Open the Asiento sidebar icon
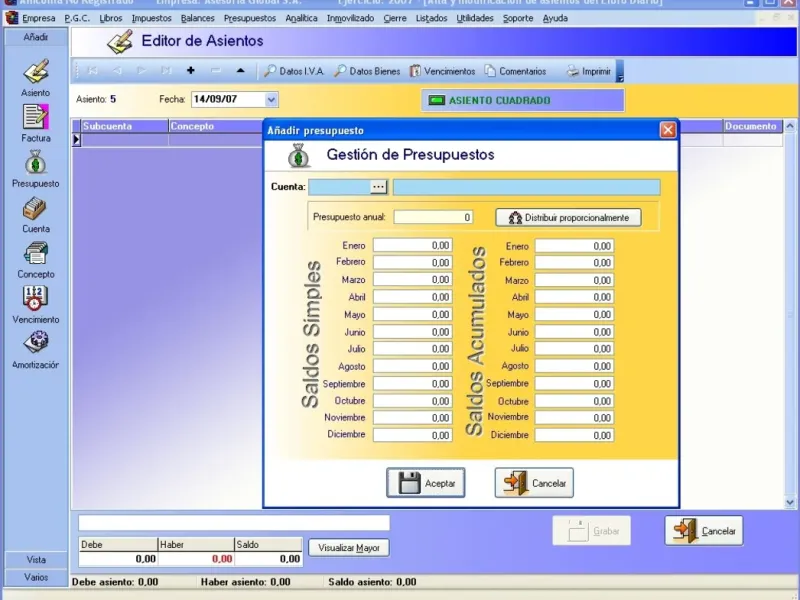This screenshot has height=600, width=800. (x=36, y=71)
